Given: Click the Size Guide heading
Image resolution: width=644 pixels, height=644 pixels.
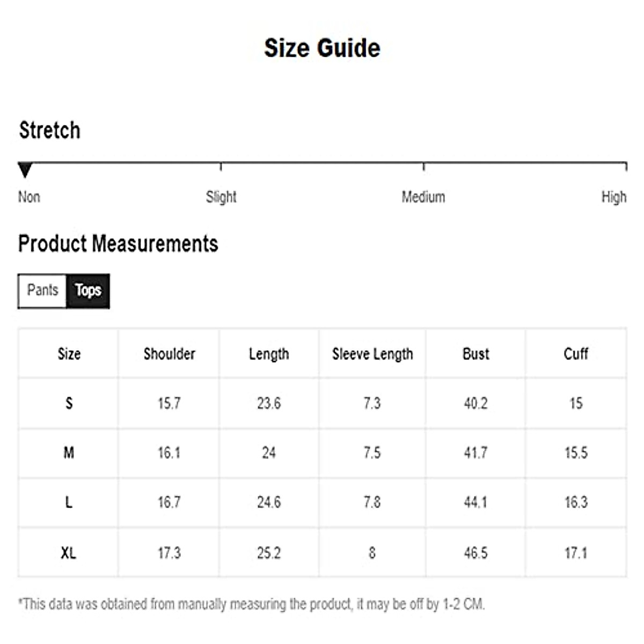Looking at the screenshot, I should (x=322, y=48).
